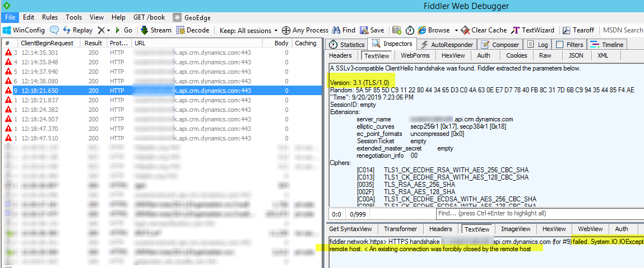This screenshot has width=644, height=268.
Task: Switch to the AutoResponder tab
Action: (x=448, y=45)
